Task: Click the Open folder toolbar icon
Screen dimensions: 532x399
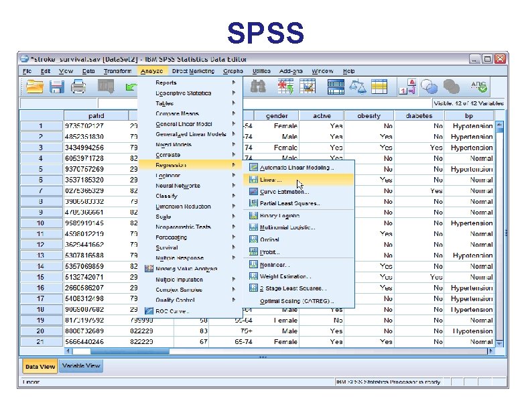Action: point(35,87)
